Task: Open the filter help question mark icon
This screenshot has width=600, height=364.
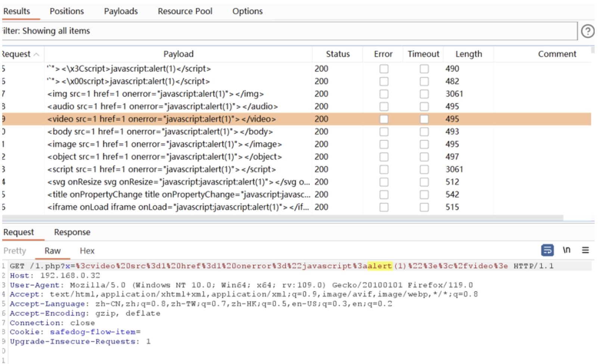Action: pyautogui.click(x=587, y=31)
